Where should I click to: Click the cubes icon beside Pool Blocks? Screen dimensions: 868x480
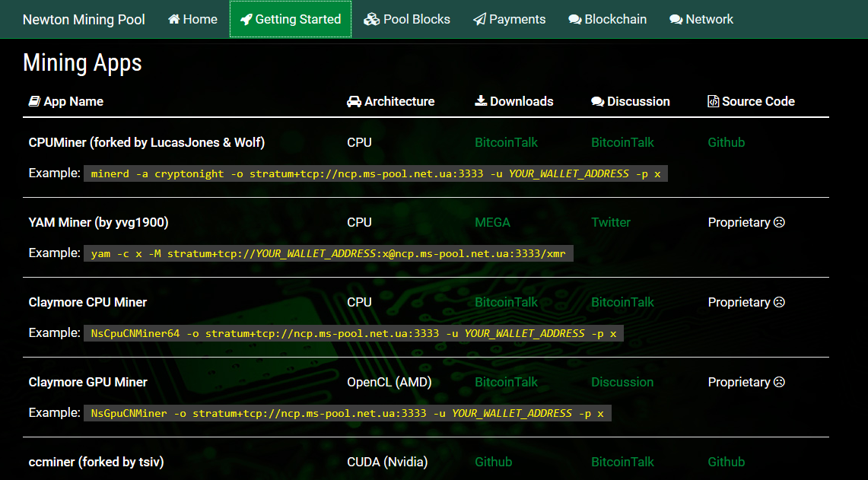click(371, 19)
